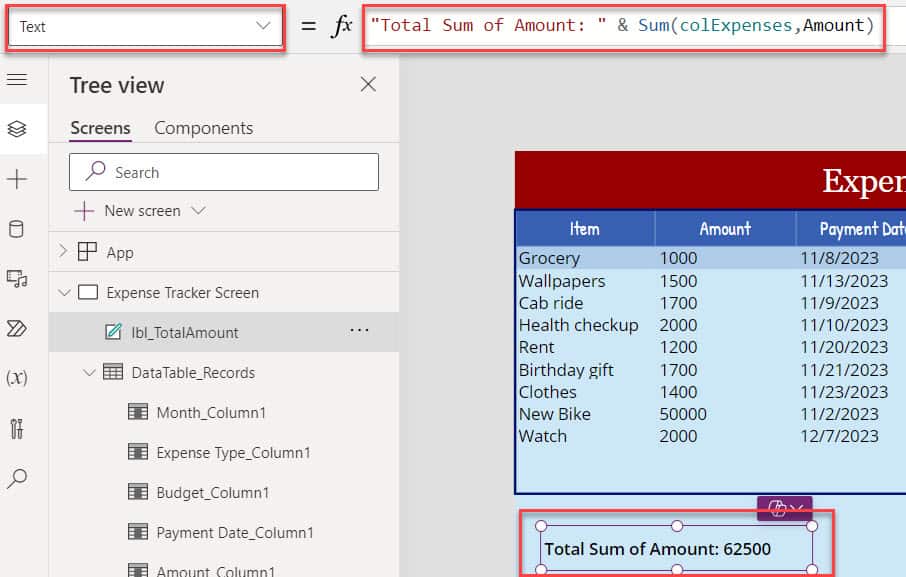Open the hamburger menu icon
The width and height of the screenshot is (906, 577).
(x=17, y=80)
